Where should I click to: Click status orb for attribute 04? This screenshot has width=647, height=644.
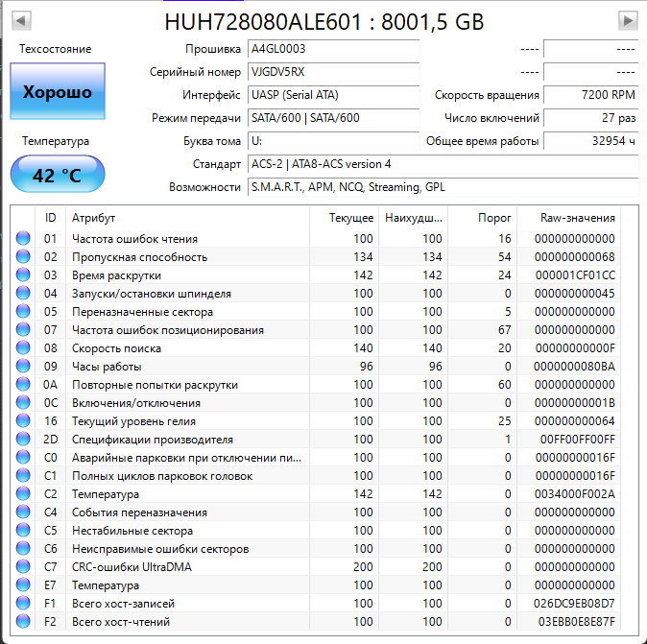[23, 293]
